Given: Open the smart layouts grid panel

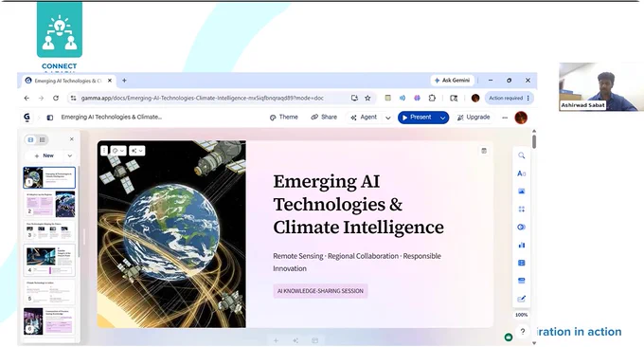Looking at the screenshot, I should point(521,210).
